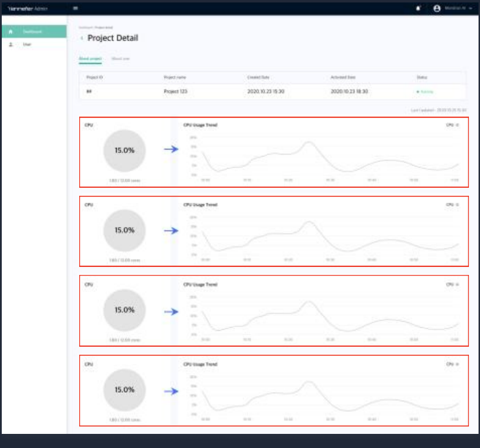Click the Status column header
The image size is (480, 448).
click(422, 77)
